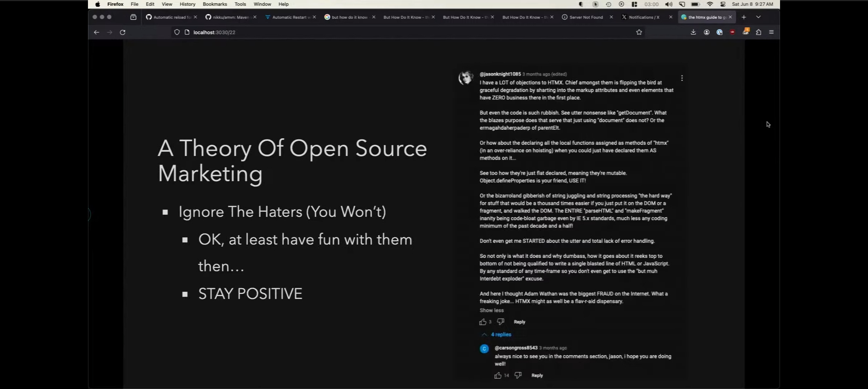
Task: Like jasonknight1085's comment with thumbs up
Action: [x=483, y=322]
